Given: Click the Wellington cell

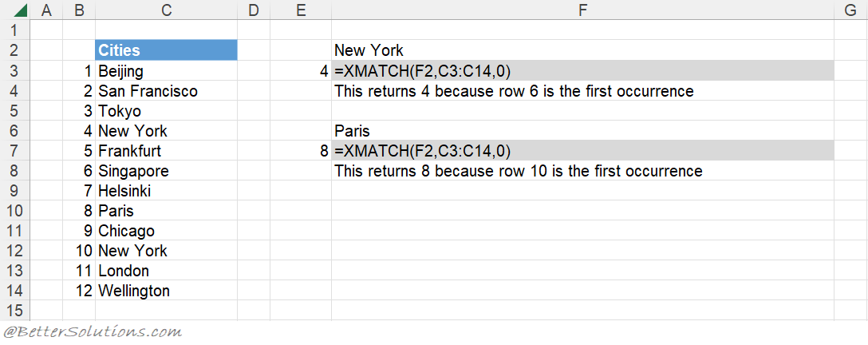Looking at the screenshot, I should click(x=167, y=290).
